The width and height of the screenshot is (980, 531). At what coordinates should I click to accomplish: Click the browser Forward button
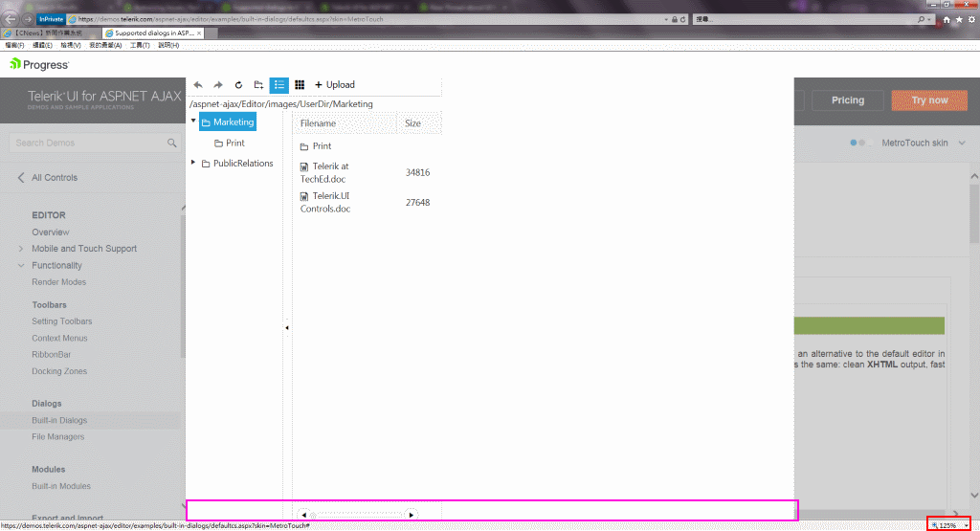click(x=28, y=19)
